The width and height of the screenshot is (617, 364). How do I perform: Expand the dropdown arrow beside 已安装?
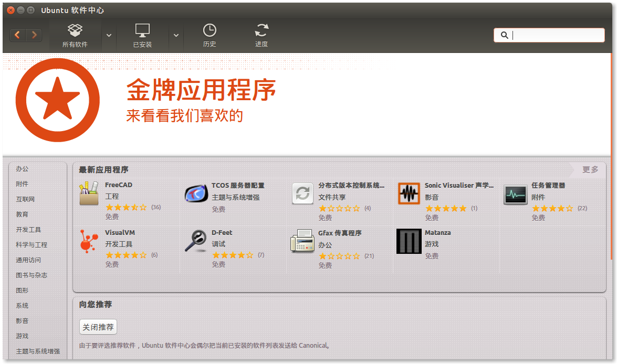tap(176, 35)
